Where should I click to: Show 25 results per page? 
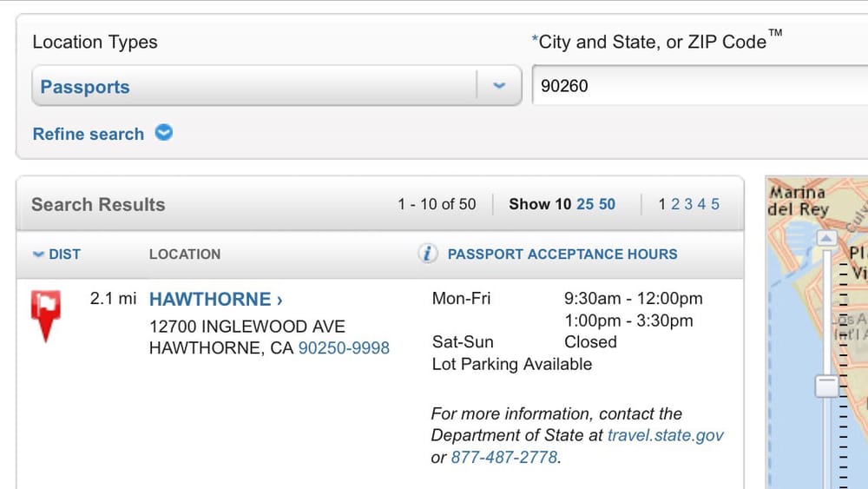(585, 204)
